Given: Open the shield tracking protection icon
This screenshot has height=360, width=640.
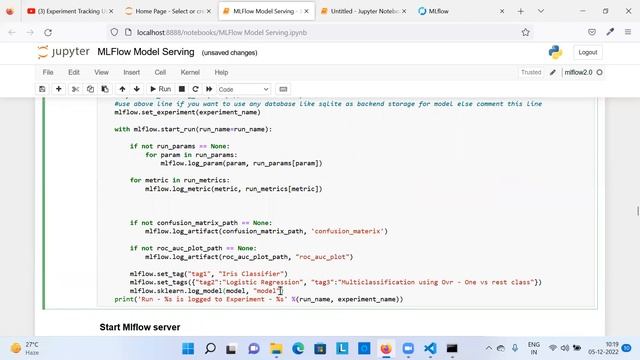Looking at the screenshot, I should pos(114,32).
